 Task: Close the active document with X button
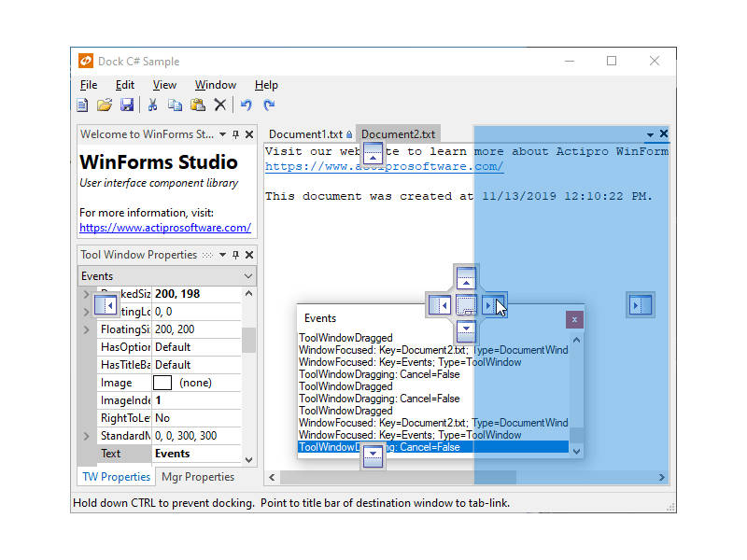[x=664, y=133]
